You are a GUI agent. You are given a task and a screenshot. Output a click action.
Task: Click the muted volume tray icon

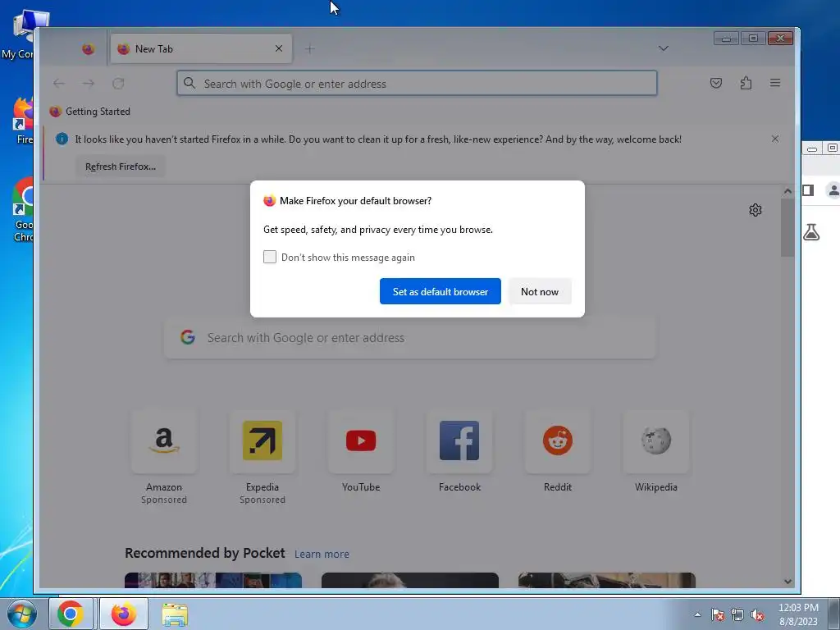(757, 615)
